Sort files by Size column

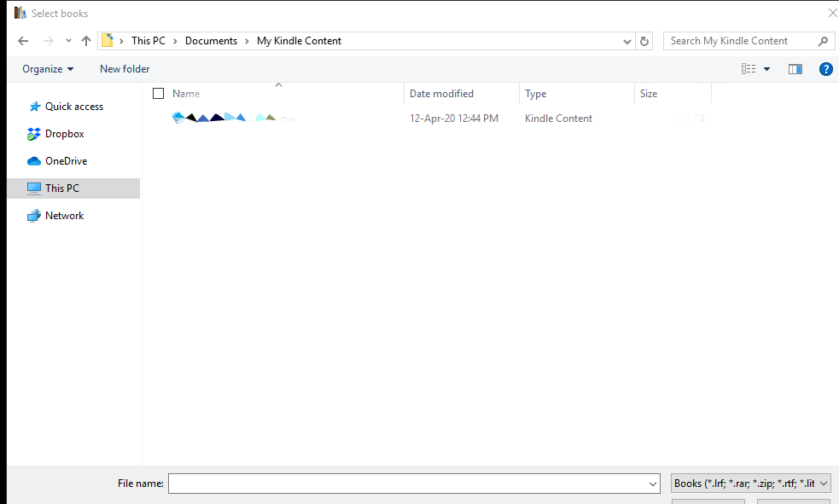(x=649, y=94)
